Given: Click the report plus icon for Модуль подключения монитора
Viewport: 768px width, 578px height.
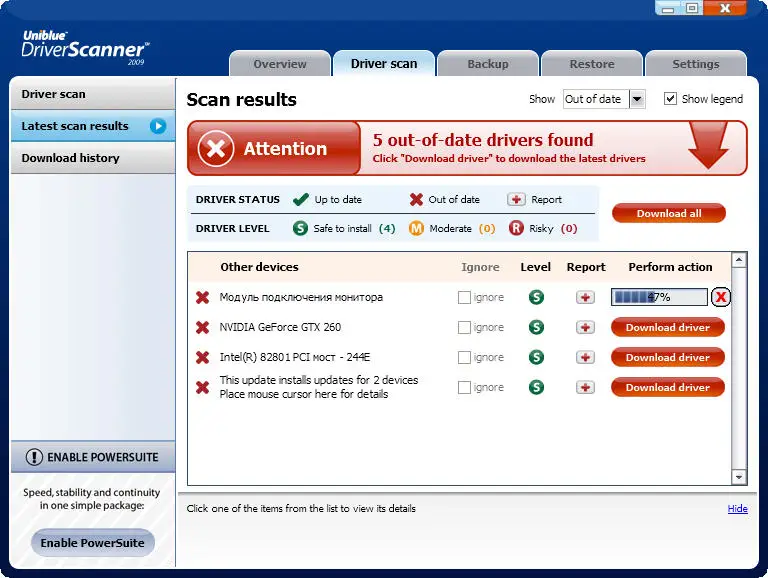Looking at the screenshot, I should coord(585,297).
